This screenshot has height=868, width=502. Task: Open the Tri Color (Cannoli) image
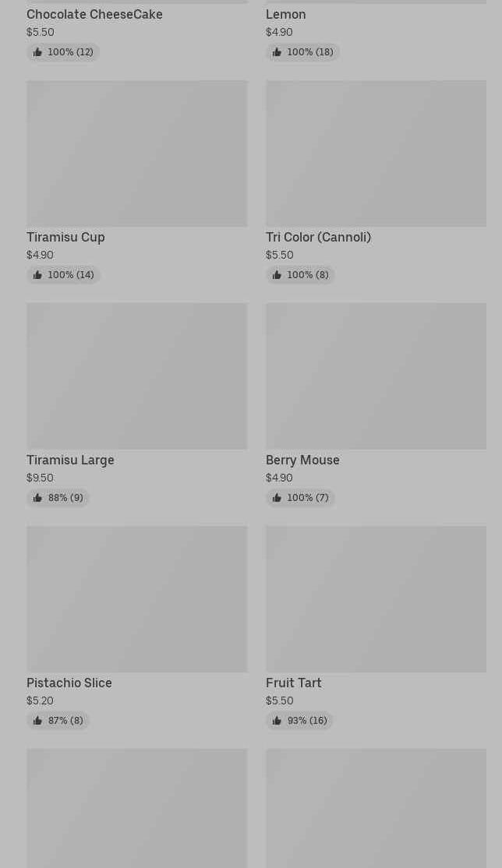(376, 153)
